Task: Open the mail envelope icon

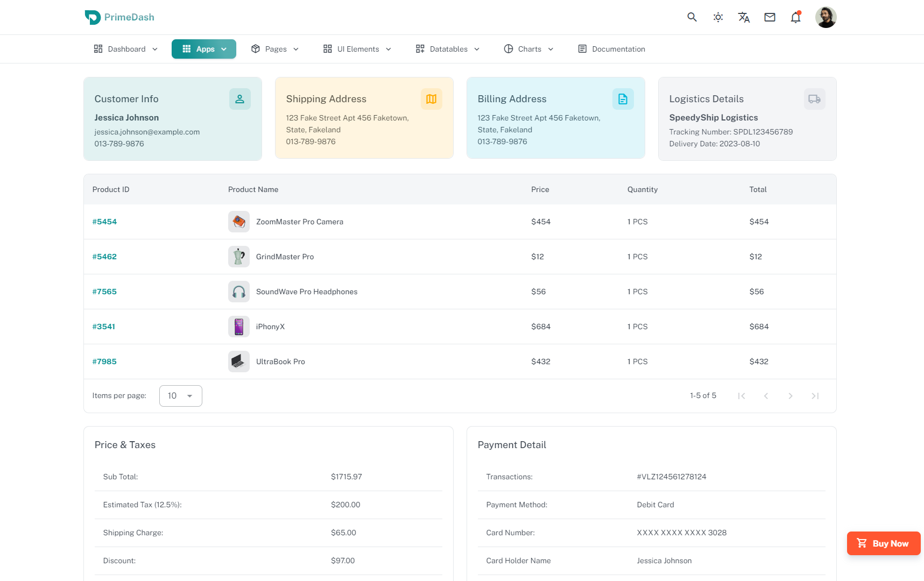Action: 770,17
